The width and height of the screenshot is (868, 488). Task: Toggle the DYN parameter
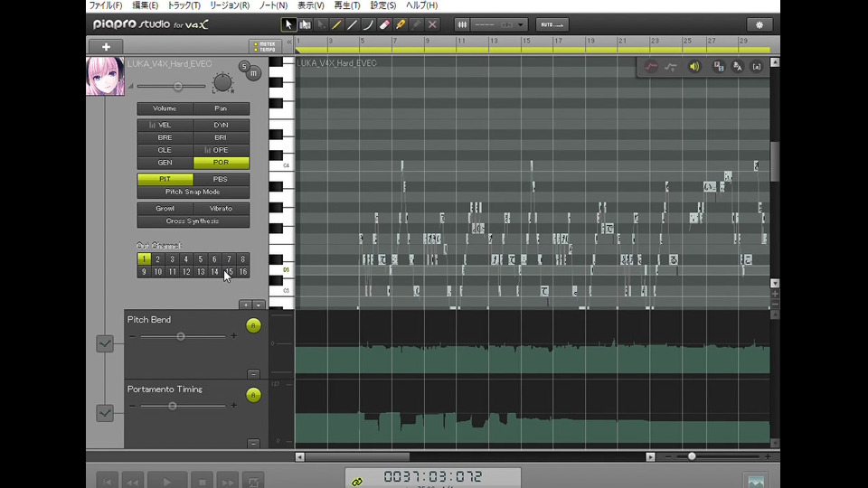pos(221,125)
